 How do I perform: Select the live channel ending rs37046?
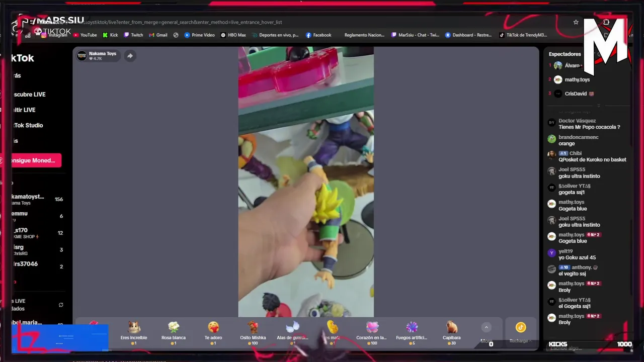click(38, 266)
